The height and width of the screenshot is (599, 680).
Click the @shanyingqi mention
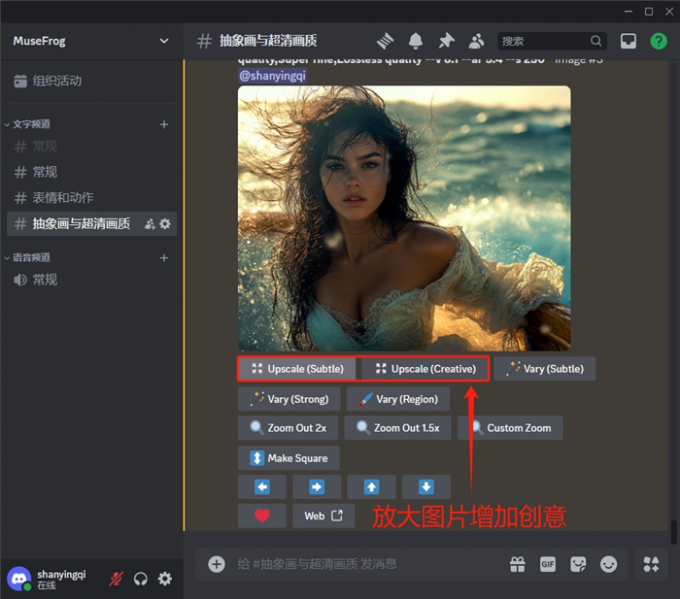[272, 76]
